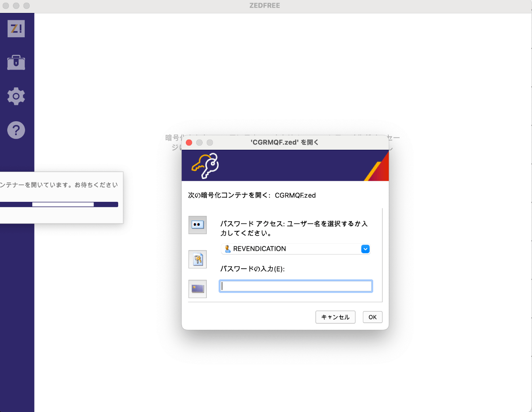The image size is (532, 412).
Task: Click the container-opening progress bar
Action: tap(59, 204)
